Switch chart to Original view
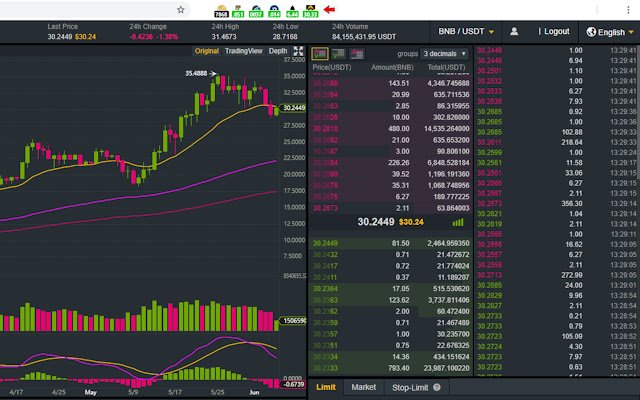This screenshot has height=400, width=640. click(x=207, y=51)
